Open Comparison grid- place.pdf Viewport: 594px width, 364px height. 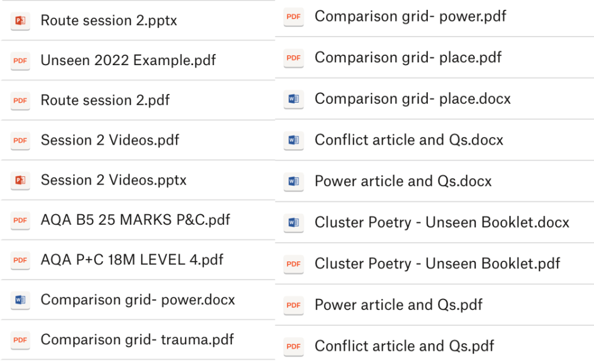(x=408, y=57)
